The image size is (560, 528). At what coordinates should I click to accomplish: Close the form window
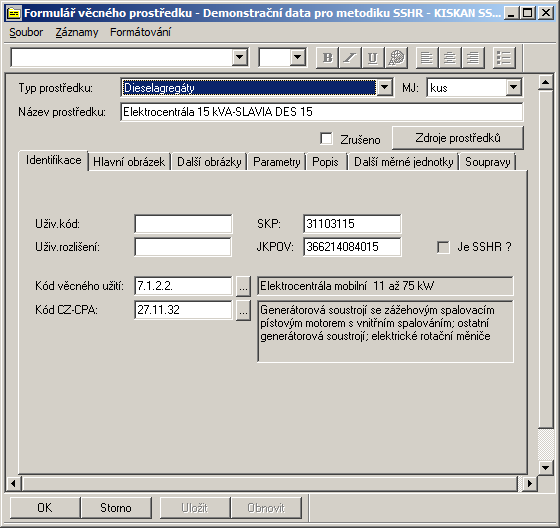click(x=546, y=13)
